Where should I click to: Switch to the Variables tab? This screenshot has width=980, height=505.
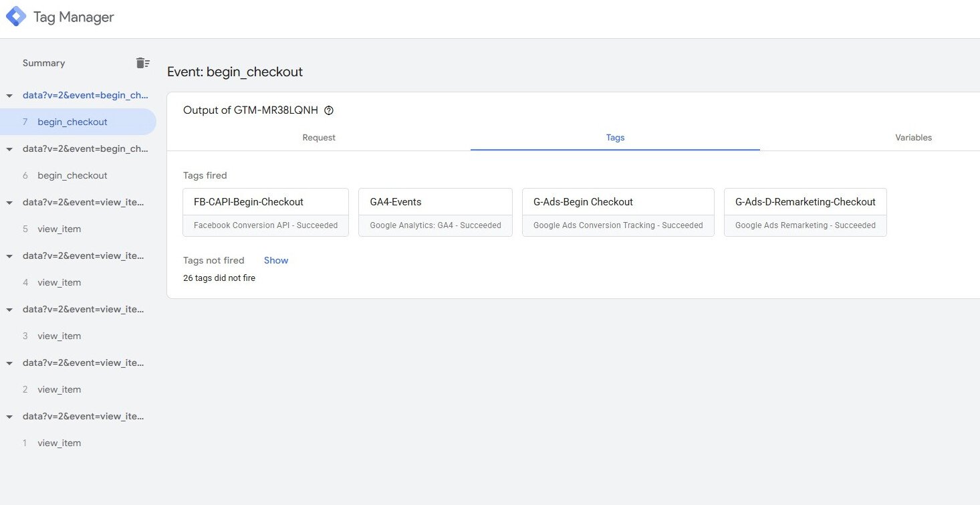click(913, 138)
